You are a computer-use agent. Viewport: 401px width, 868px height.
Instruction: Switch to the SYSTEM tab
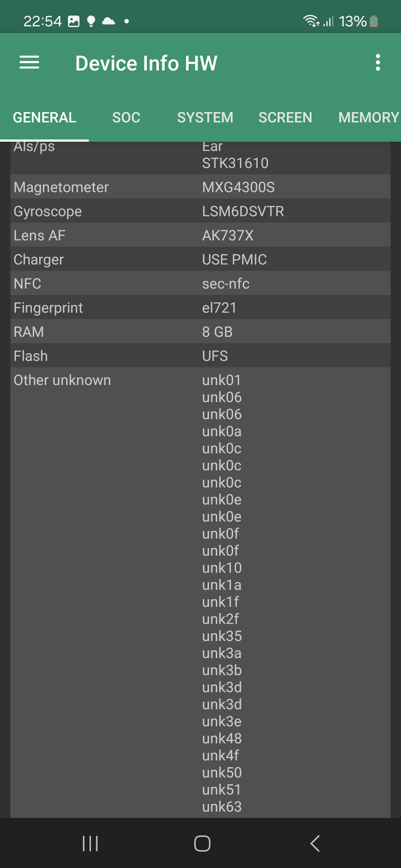205,118
